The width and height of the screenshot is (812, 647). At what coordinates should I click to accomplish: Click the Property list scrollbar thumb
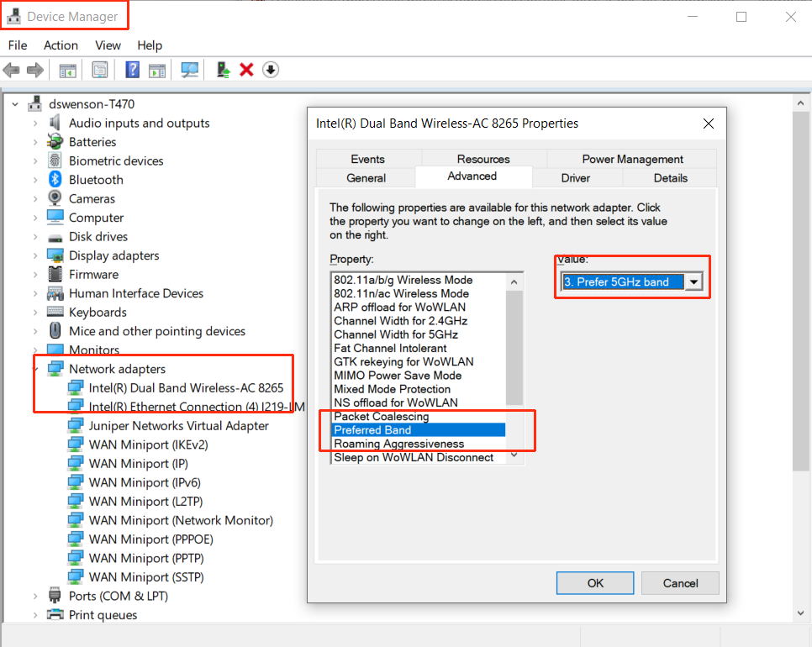pos(514,348)
